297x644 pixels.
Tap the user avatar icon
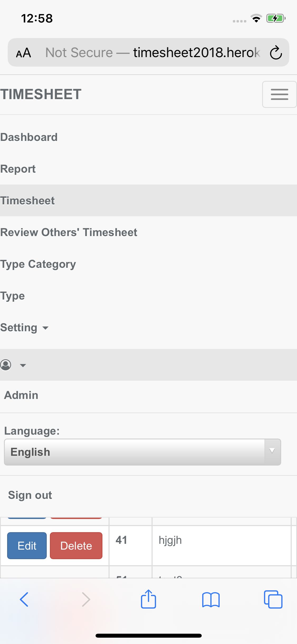(6, 365)
